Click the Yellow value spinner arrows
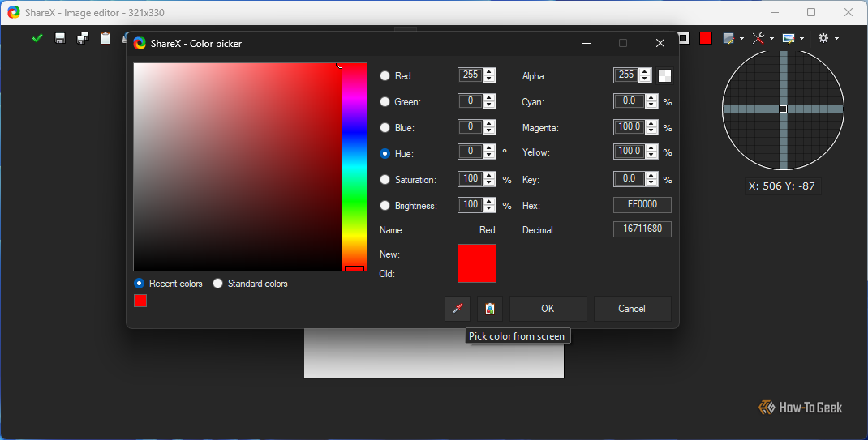868x440 pixels. click(651, 152)
